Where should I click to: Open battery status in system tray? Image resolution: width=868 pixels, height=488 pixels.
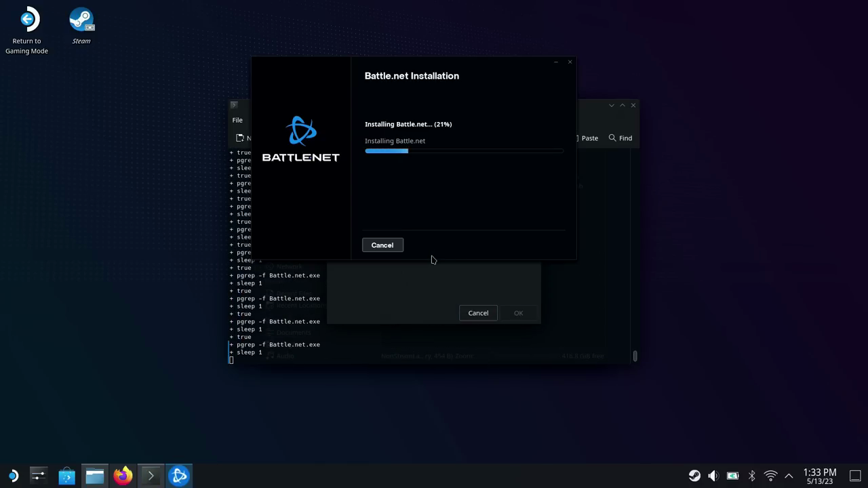tap(732, 476)
